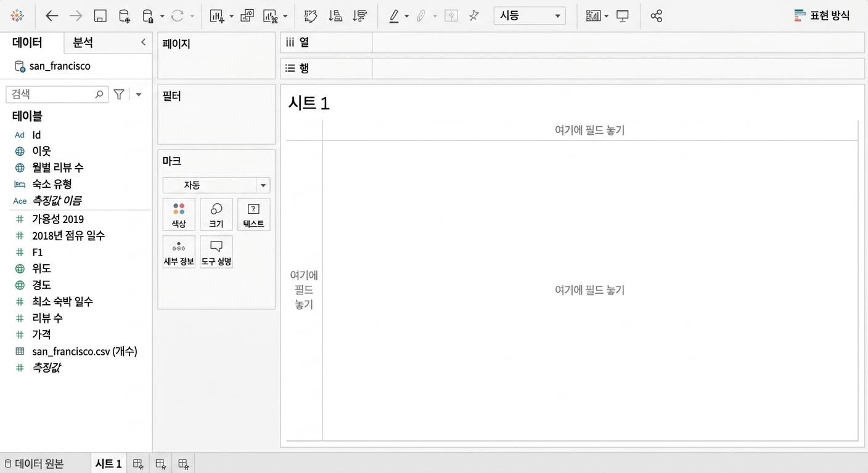Open dropdown arrow beside pause updates icon
The height and width of the screenshot is (473, 868).
162,17
